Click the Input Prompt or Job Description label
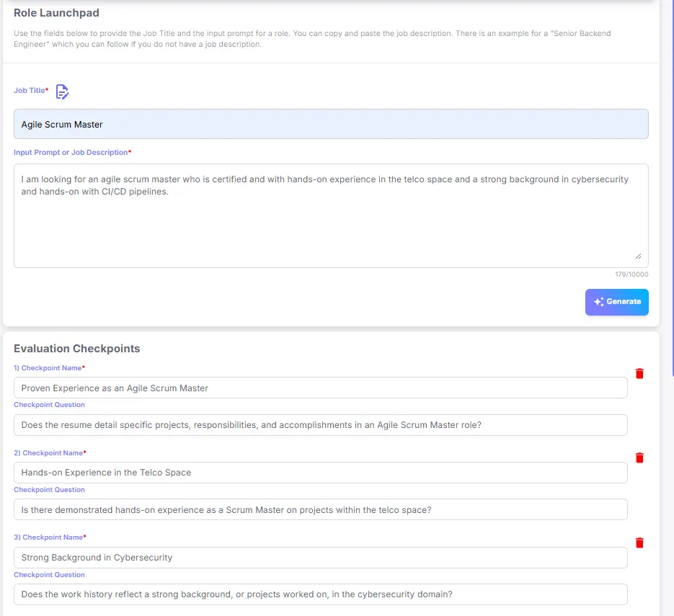Image resolution: width=674 pixels, height=616 pixels. pos(71,153)
